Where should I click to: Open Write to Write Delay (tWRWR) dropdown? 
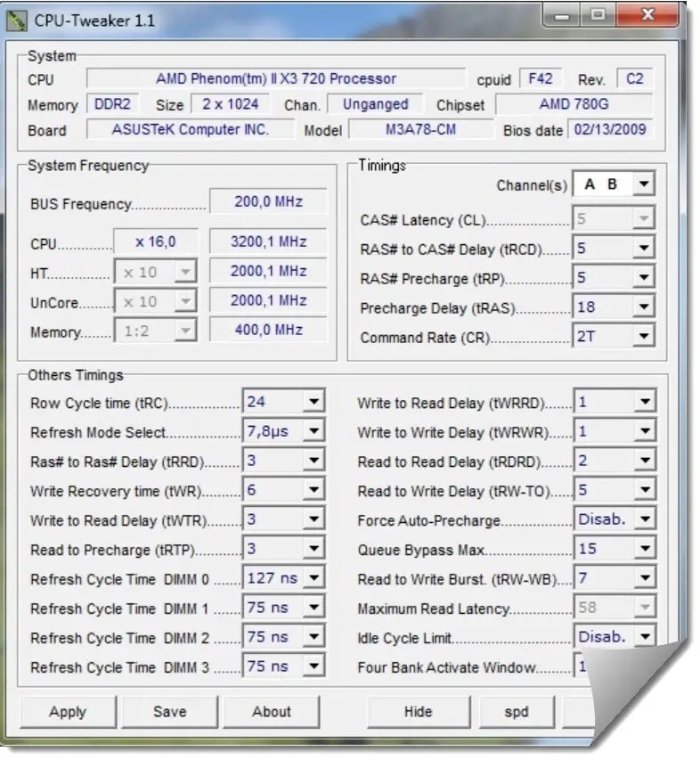[x=615, y=431]
